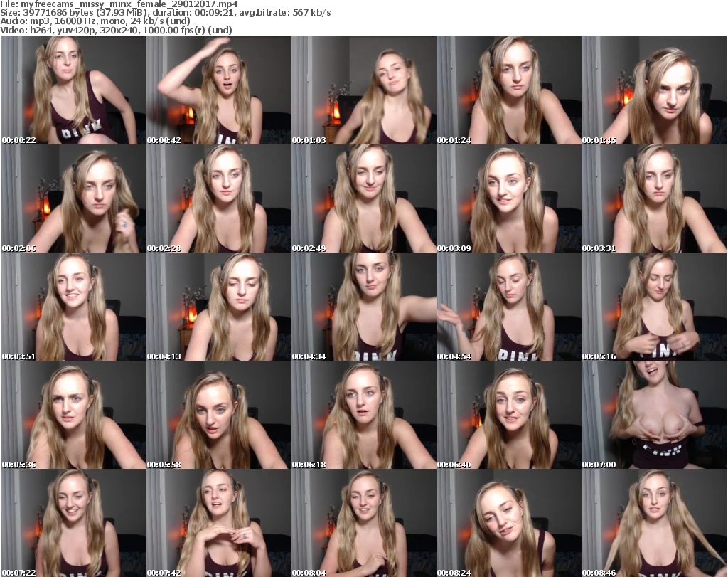Select the frame at 00:00:42
Screen dimensions: 728x577
pyautogui.click(x=218, y=90)
